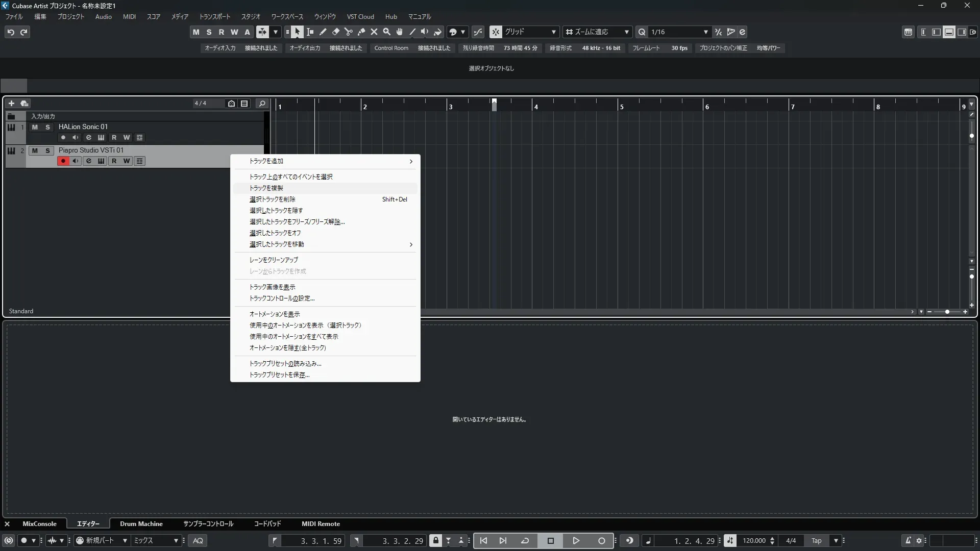This screenshot has width=980, height=551.
Task: Select the Glue tool
Action: click(361, 32)
